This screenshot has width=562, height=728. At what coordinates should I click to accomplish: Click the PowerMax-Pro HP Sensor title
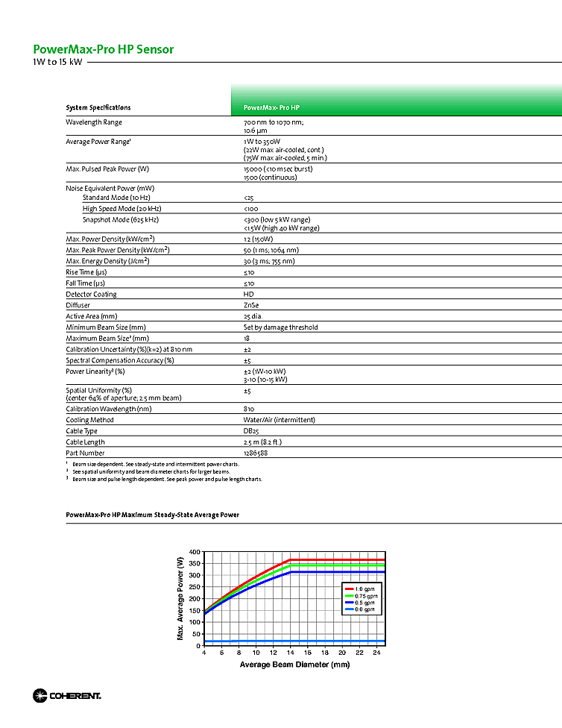tap(104, 49)
